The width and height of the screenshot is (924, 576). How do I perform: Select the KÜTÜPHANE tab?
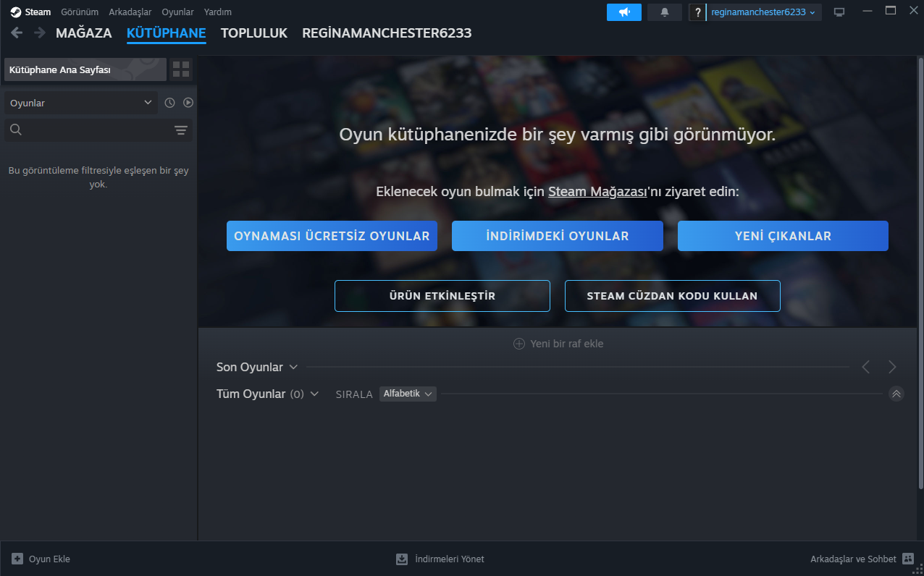tap(167, 33)
